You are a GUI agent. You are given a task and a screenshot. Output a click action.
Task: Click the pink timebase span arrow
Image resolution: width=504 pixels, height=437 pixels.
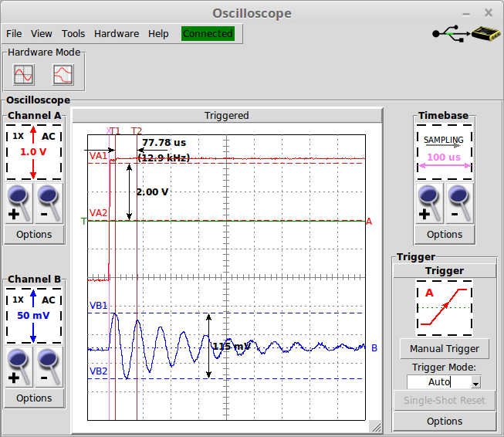pyautogui.click(x=445, y=166)
